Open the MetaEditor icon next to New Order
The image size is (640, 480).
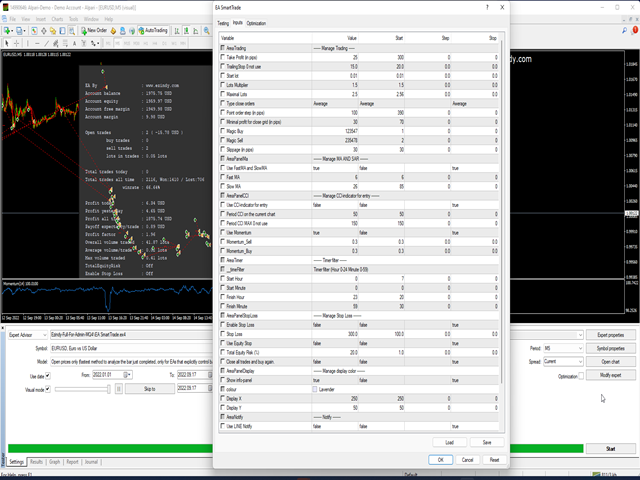coord(113,31)
